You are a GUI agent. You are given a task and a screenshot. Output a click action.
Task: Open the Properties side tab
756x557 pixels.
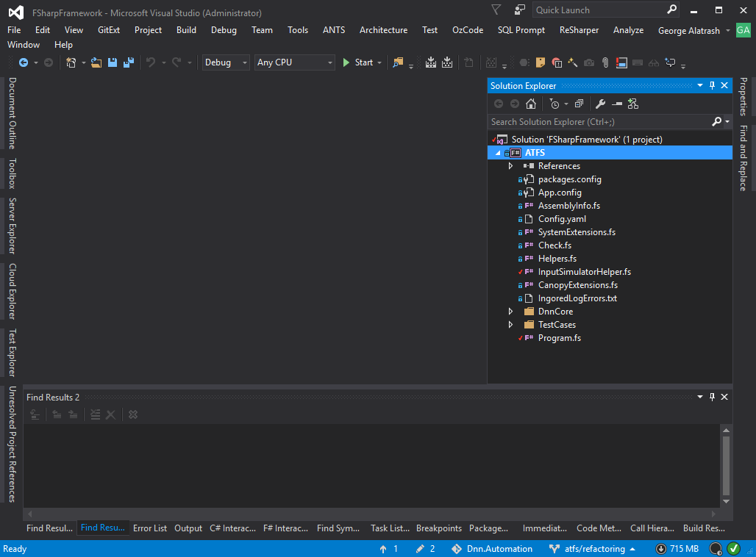tap(743, 97)
